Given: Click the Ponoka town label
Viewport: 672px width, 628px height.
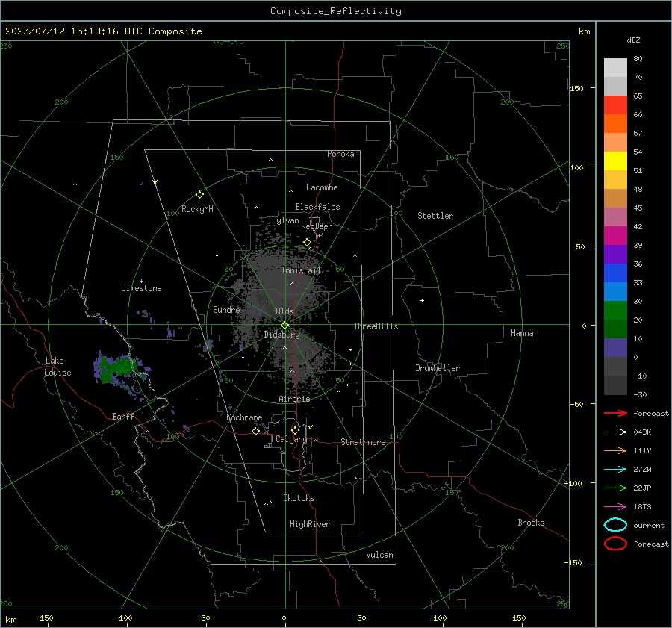Looking at the screenshot, I should [340, 154].
